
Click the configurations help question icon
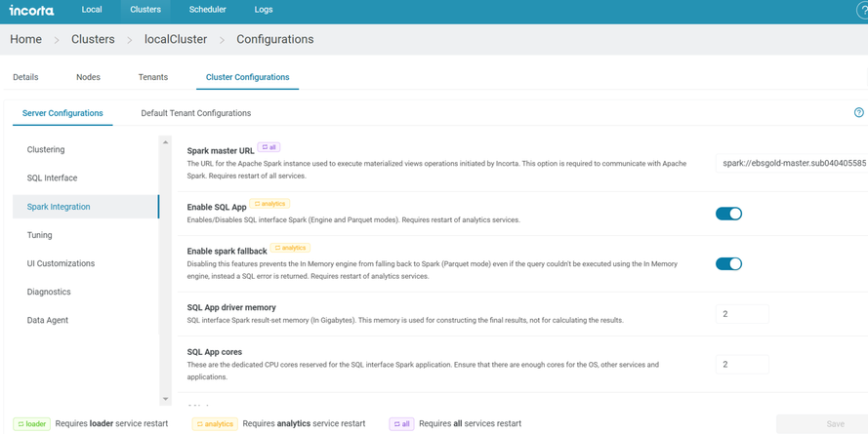(x=858, y=113)
